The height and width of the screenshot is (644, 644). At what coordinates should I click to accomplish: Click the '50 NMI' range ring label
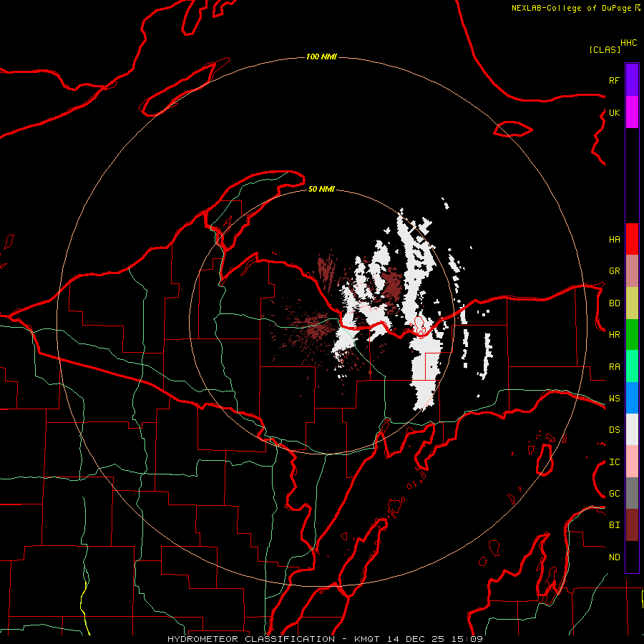click(x=321, y=189)
